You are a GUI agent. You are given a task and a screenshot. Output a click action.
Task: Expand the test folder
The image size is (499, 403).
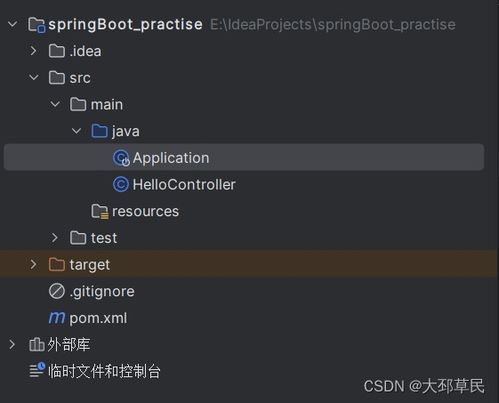(55, 238)
